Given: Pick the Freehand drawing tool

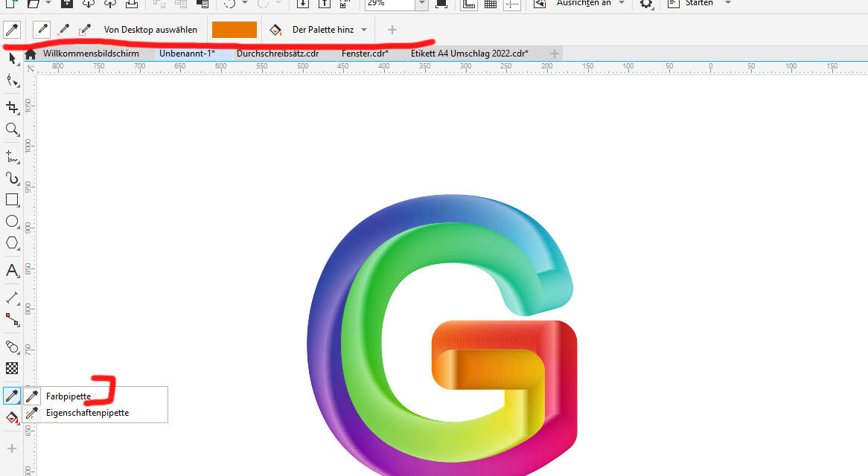Looking at the screenshot, I should [12, 157].
